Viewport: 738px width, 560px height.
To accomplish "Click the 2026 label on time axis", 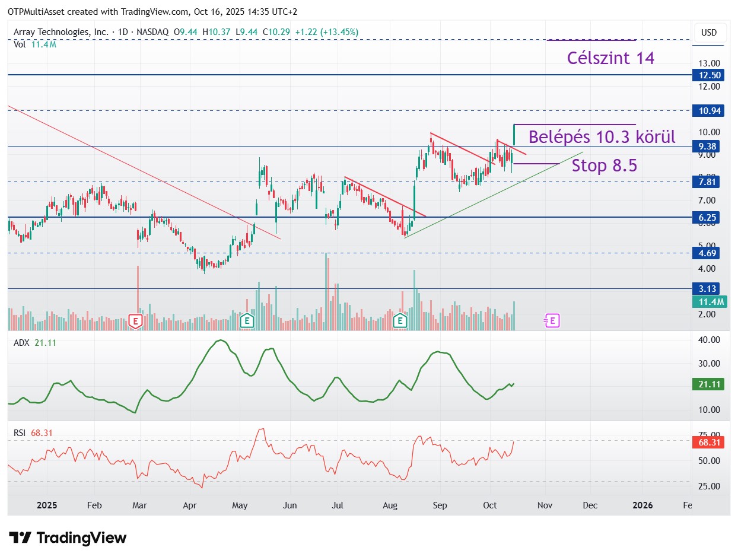I will [642, 505].
